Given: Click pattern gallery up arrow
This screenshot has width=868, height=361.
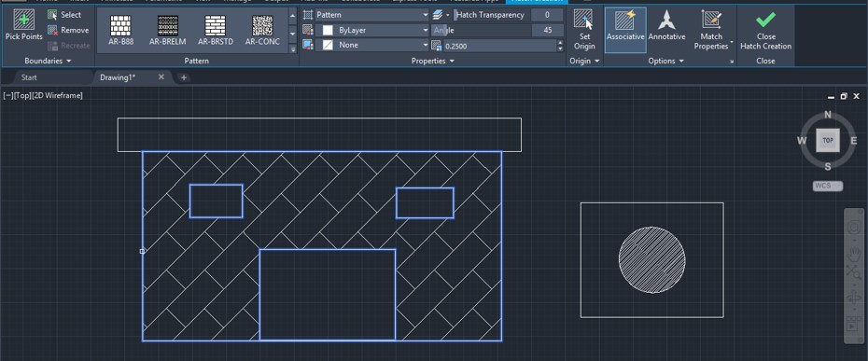Looking at the screenshot, I should [x=293, y=16].
